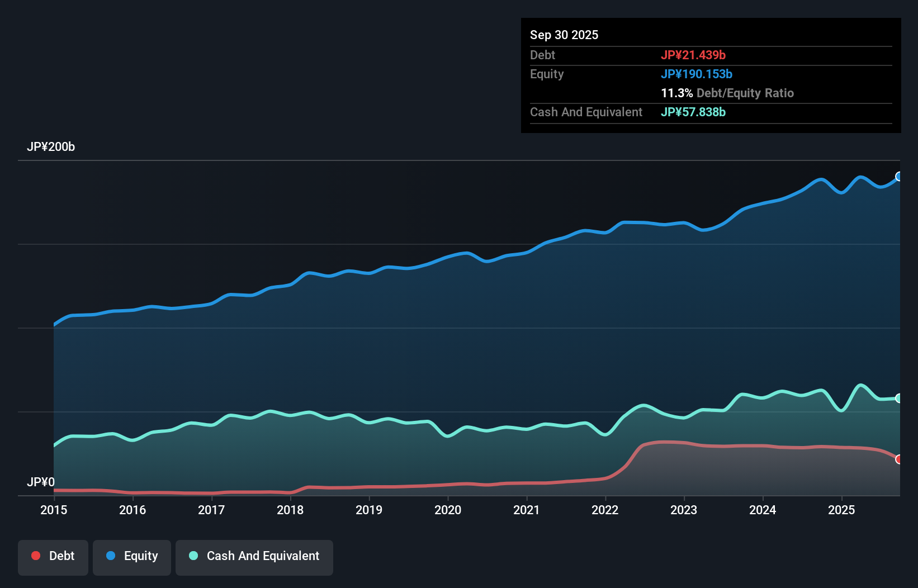918x588 pixels.
Task: Select the 2025 axis label
Action: (843, 510)
